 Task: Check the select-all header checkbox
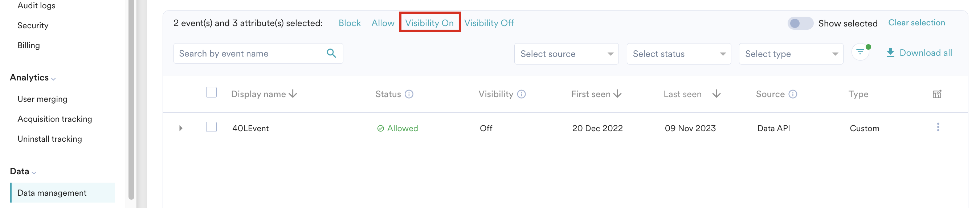pos(211,93)
